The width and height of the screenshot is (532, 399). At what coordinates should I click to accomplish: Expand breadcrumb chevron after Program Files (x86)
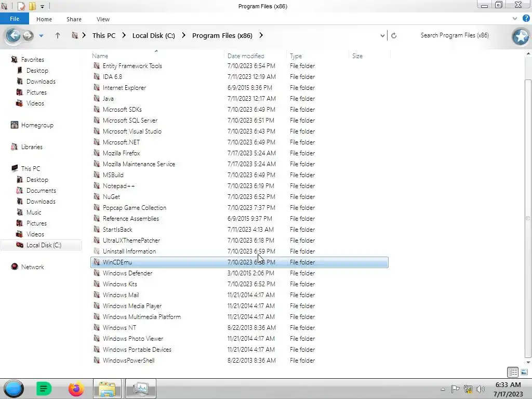pos(261,35)
